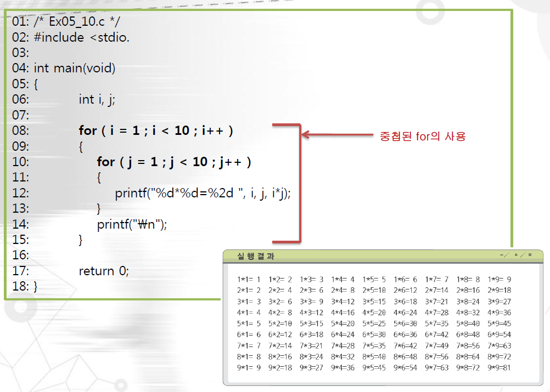Screen dimensions: 550x392
Task: Click output cell 7*9=63
Action: click(500, 346)
